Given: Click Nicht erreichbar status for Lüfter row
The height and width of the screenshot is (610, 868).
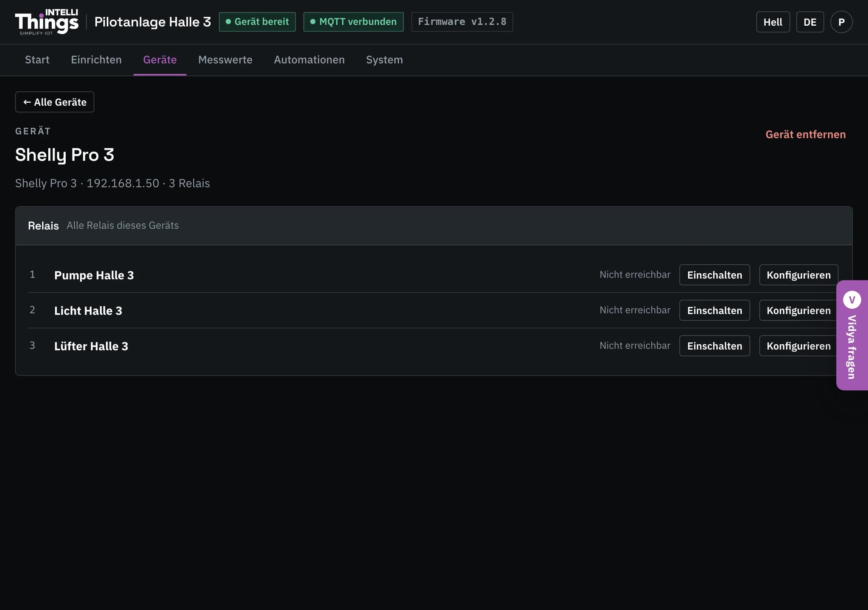Looking at the screenshot, I should tap(635, 346).
